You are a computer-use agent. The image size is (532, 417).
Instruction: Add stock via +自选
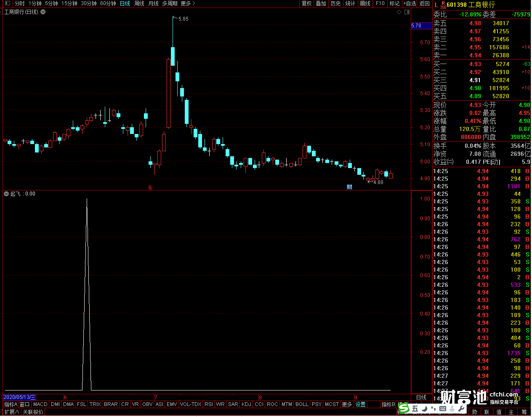tap(410, 3)
